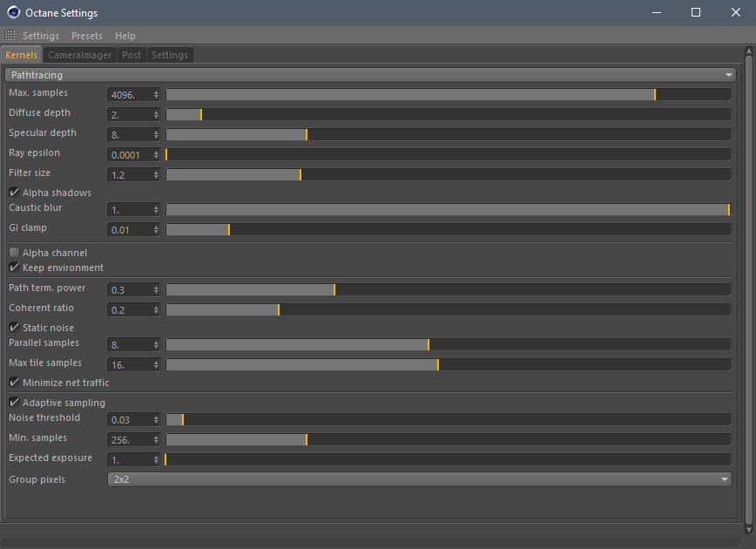Click the vertical scrollbar down arrow
The width and height of the screenshot is (756, 549).
pyautogui.click(x=749, y=529)
